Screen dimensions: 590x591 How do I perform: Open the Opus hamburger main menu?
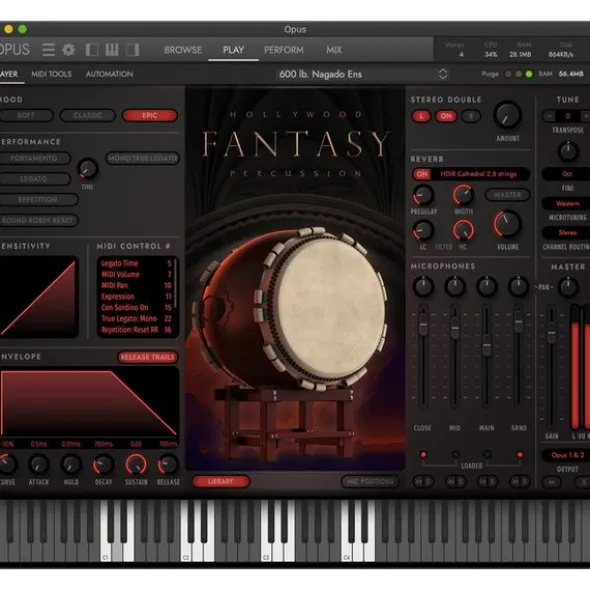pyautogui.click(x=48, y=50)
